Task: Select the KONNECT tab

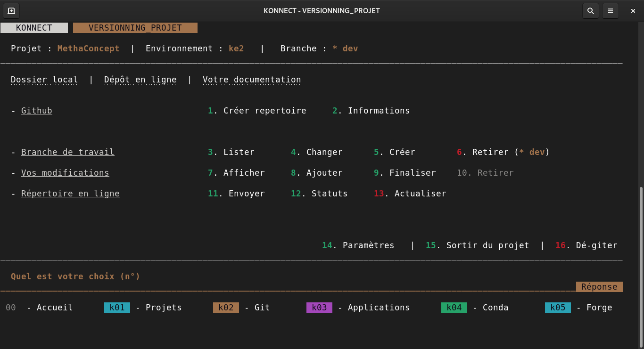Action: pyautogui.click(x=34, y=28)
